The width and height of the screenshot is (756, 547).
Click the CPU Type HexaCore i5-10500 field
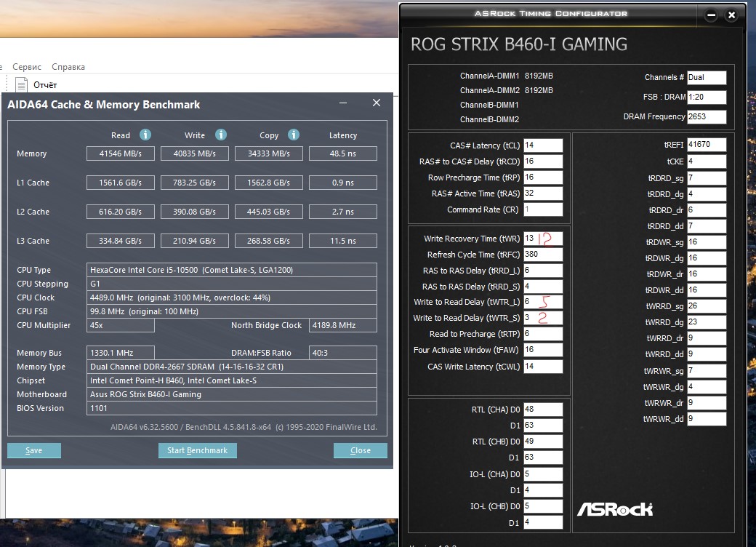pos(231,270)
